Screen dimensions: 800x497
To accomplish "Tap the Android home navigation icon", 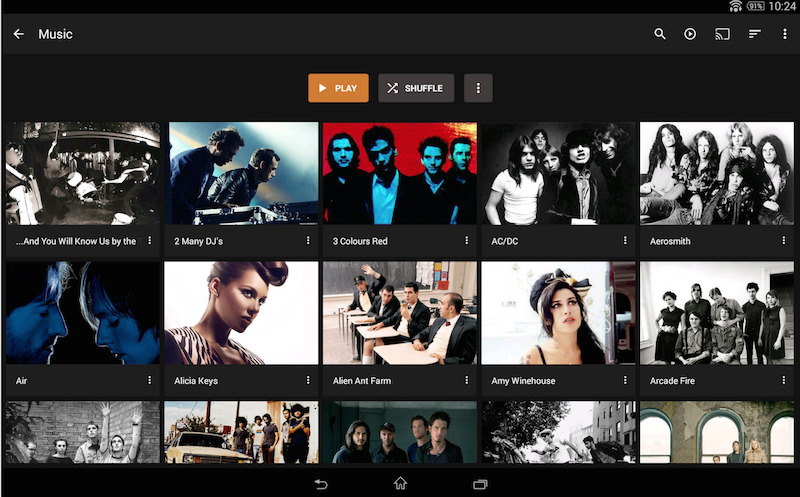I will tap(400, 483).
